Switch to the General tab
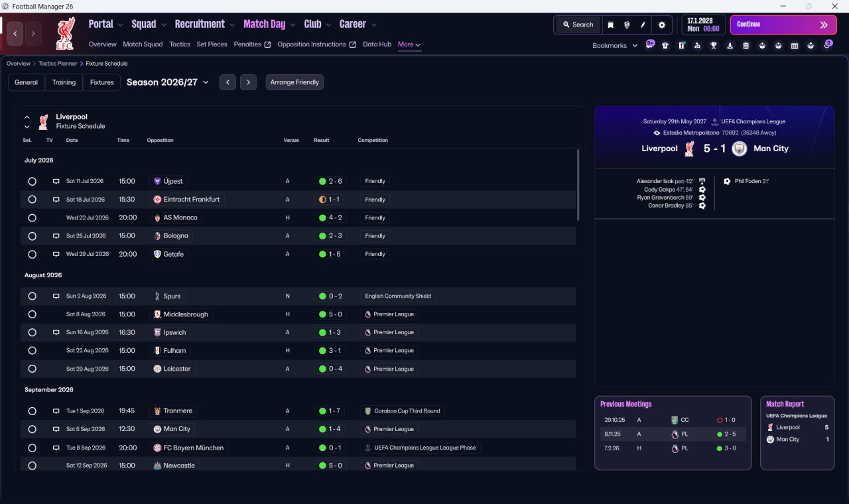Viewport: 849px width, 504px height. (x=27, y=82)
